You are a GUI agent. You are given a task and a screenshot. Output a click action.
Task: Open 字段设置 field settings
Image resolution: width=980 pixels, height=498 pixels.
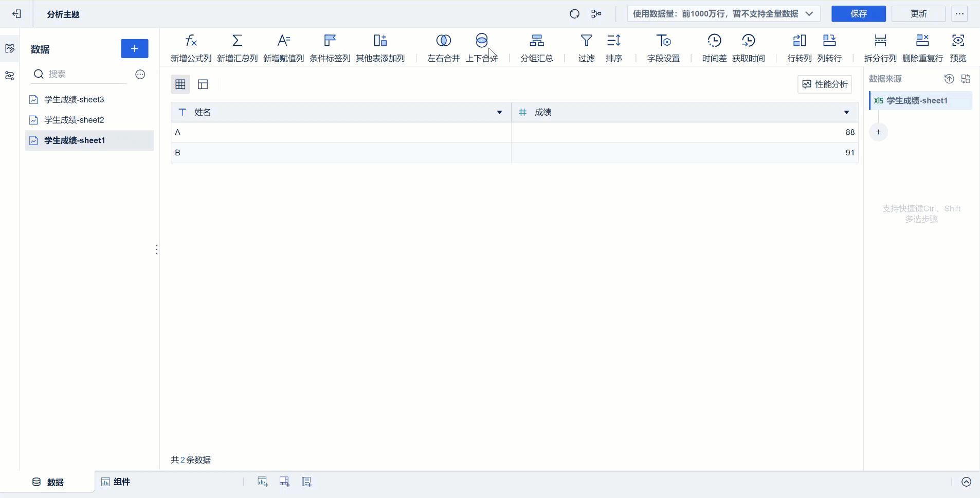tap(664, 47)
